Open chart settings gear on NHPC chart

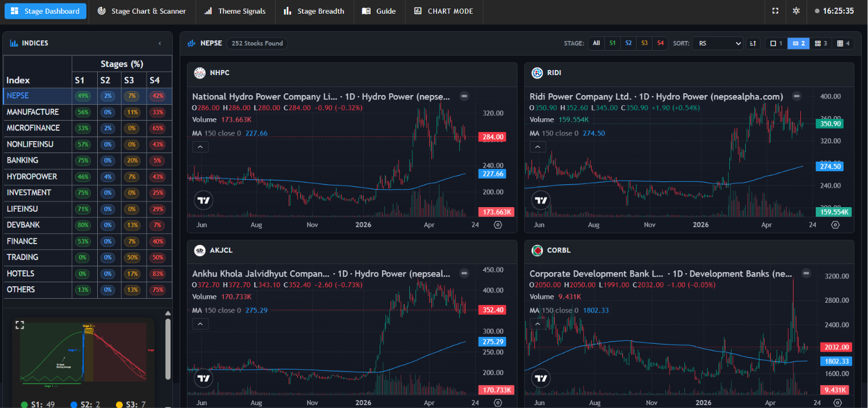pos(498,225)
